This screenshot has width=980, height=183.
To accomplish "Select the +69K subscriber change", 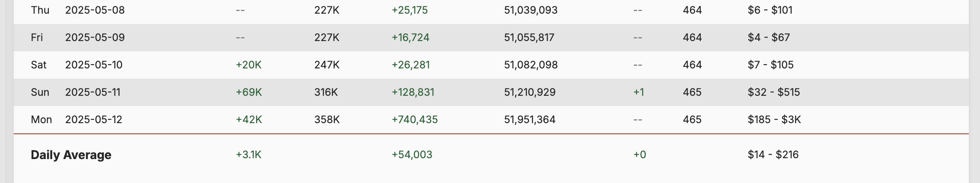I will (249, 92).
